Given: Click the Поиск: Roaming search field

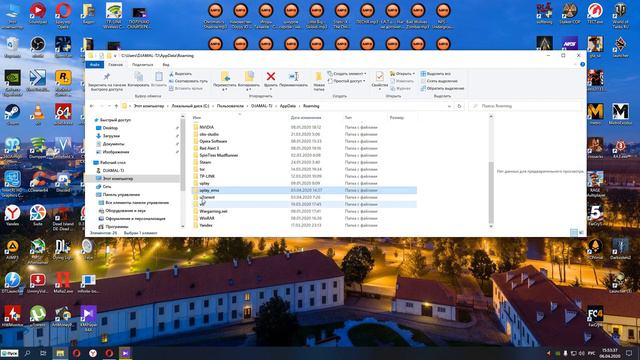Looking at the screenshot, I should coord(527,106).
